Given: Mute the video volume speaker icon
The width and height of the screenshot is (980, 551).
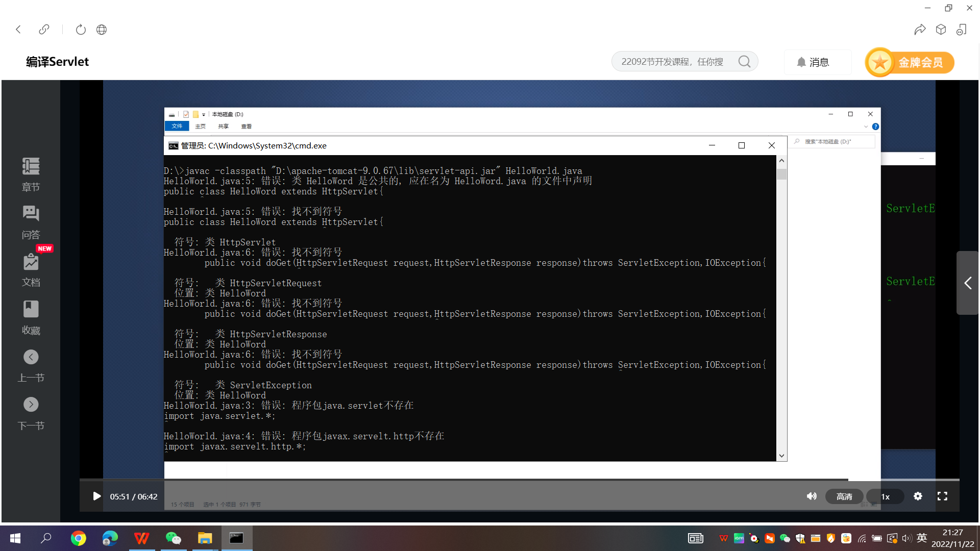Looking at the screenshot, I should pos(812,496).
